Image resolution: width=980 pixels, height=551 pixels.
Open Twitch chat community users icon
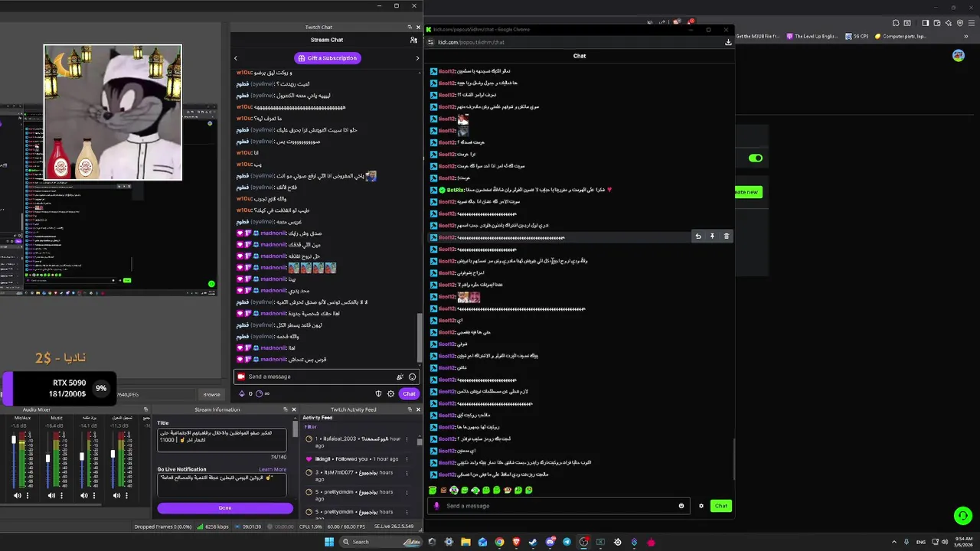click(x=413, y=40)
